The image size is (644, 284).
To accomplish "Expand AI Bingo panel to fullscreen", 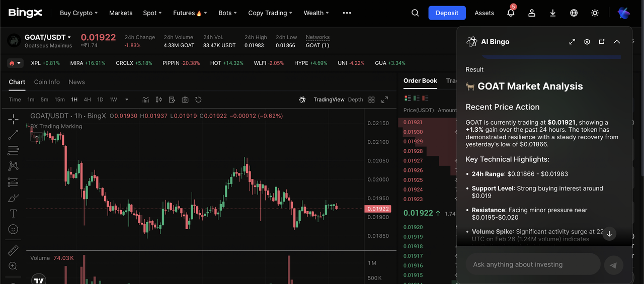I will [572, 42].
